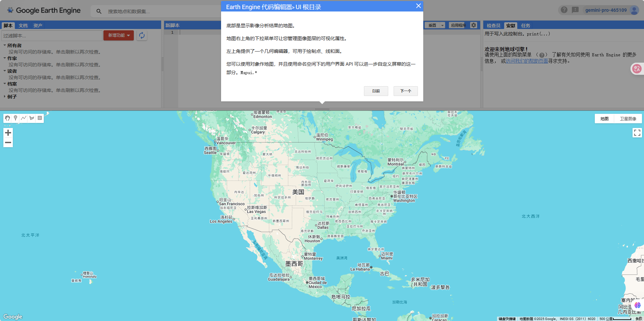The height and width of the screenshot is (321, 644).
Task: Open the help question-mark icon in top bar
Action: [x=564, y=10]
